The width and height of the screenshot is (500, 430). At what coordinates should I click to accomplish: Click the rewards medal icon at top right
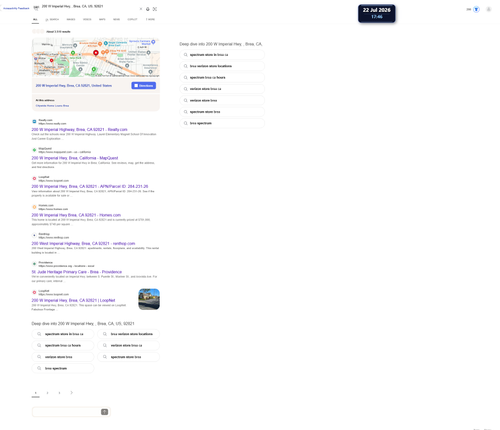[476, 9]
